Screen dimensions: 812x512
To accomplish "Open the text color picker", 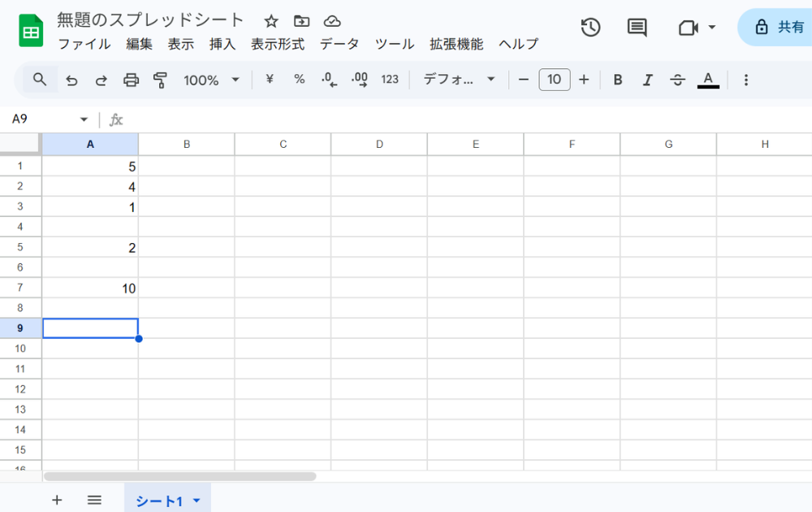I will coord(708,80).
